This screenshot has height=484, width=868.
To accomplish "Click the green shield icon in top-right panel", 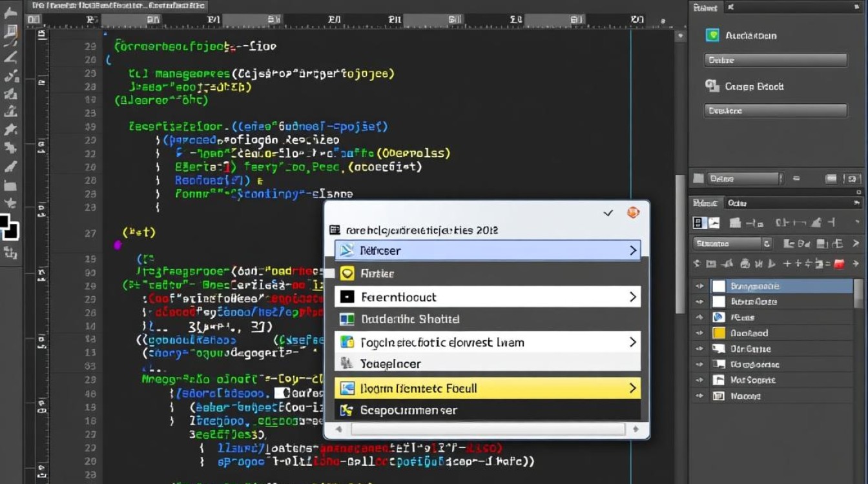I will pos(712,35).
